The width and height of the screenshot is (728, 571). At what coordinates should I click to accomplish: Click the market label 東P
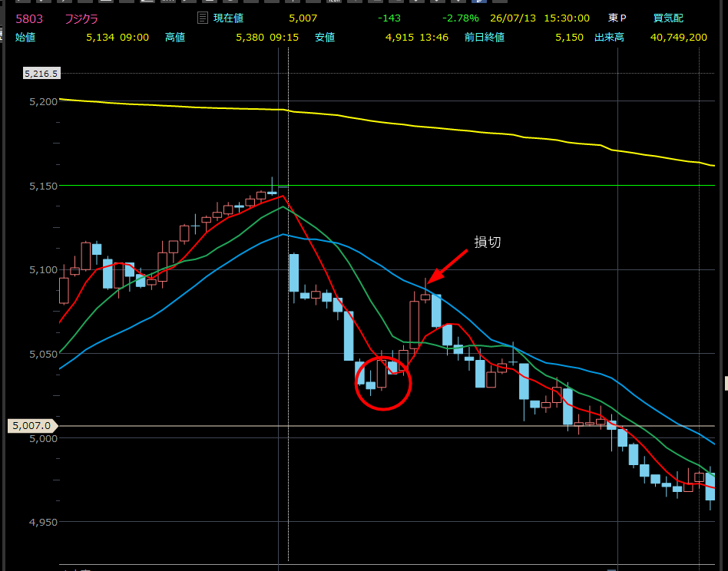tap(617, 18)
